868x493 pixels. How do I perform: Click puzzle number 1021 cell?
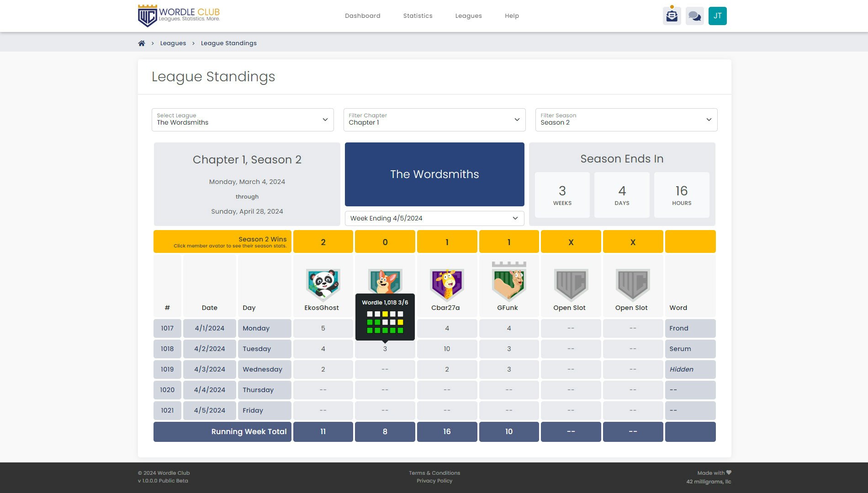[x=167, y=410]
